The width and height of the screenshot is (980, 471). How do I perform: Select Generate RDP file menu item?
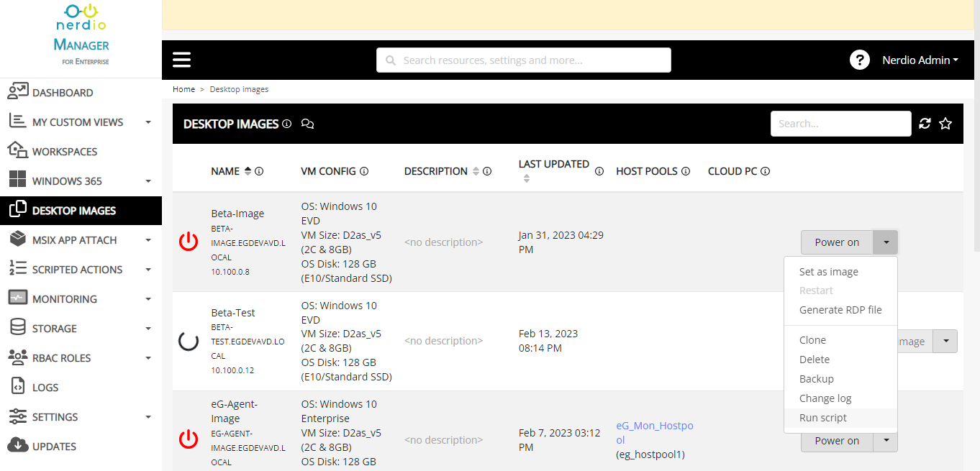[x=840, y=310]
